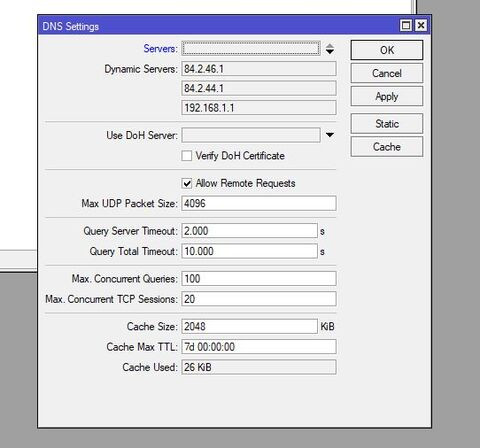Open the DNS Cache list
The width and height of the screenshot is (480, 448).
(387, 147)
